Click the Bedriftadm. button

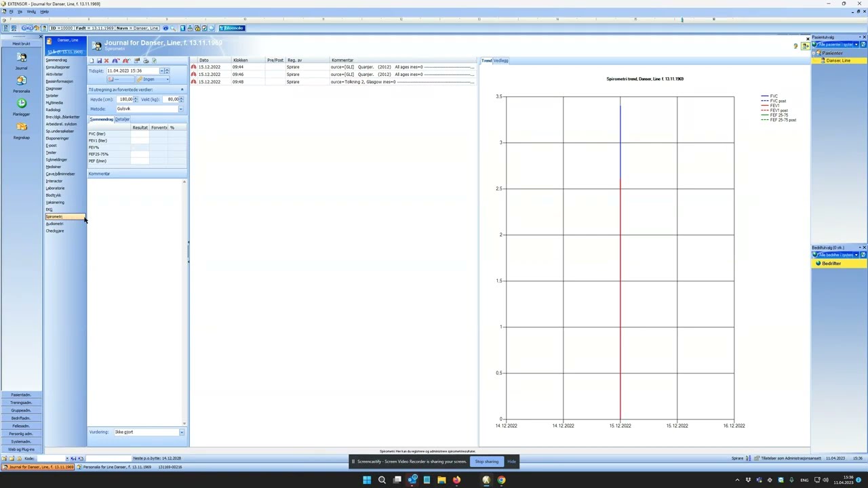(x=21, y=418)
